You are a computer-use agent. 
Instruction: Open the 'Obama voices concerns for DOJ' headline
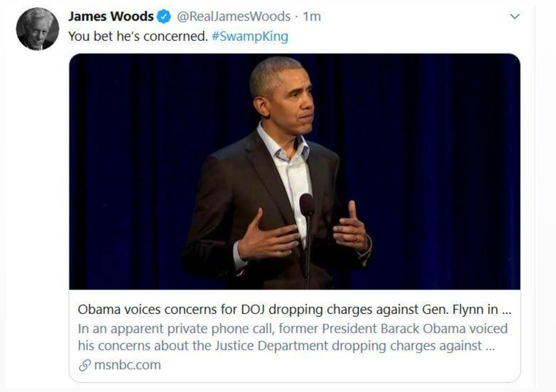pyautogui.click(x=294, y=309)
